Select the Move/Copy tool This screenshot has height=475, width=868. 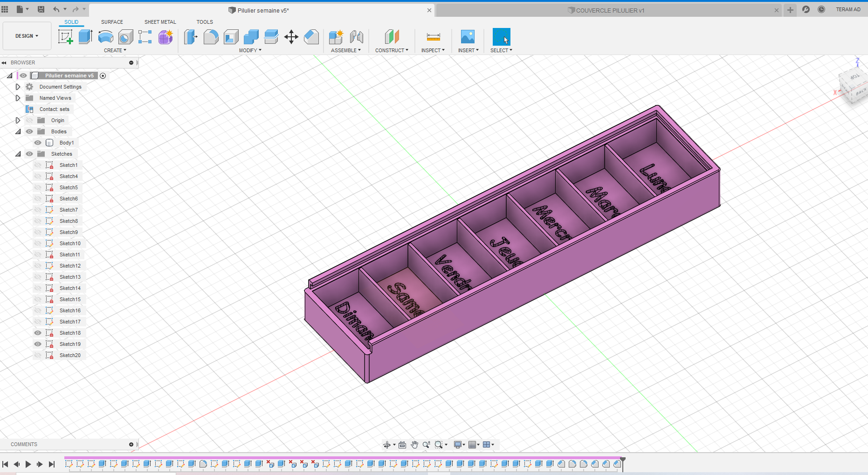[291, 37]
